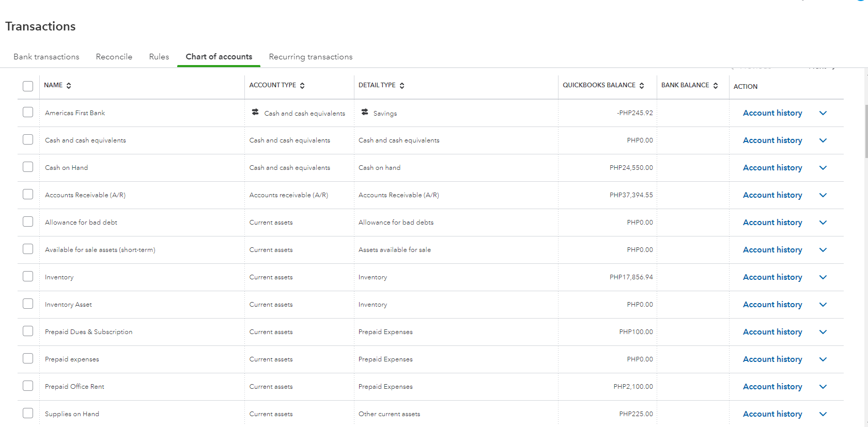Sort by Account Type column arrows

pos(302,86)
